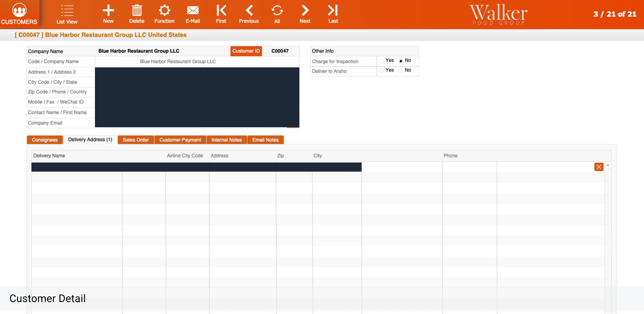
Task: Open the Consignees tab
Action: [x=45, y=140]
